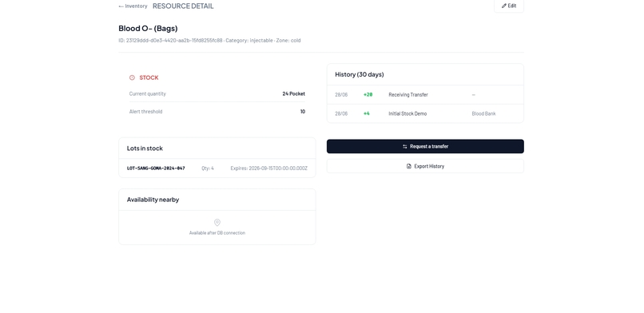The image size is (644, 313).
Task: Click the 24 Pocket quantity value
Action: (294, 93)
